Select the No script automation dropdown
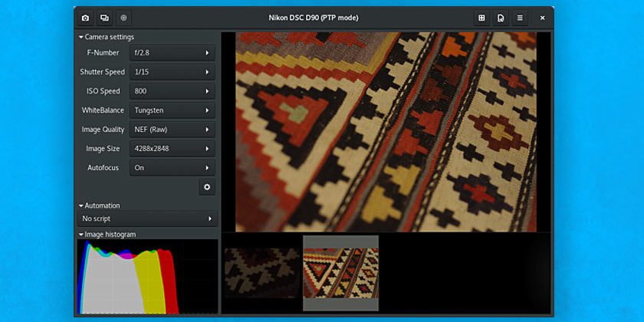 (147, 219)
